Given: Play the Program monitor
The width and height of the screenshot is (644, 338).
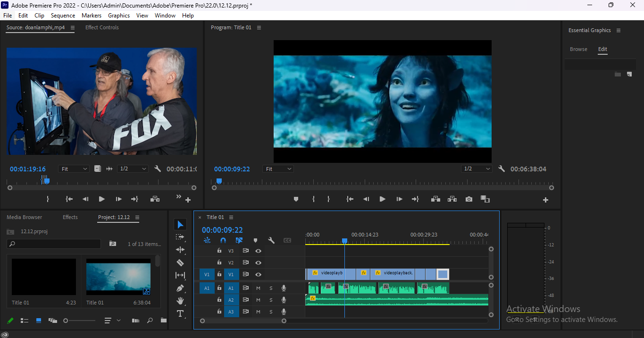Looking at the screenshot, I should (382, 199).
